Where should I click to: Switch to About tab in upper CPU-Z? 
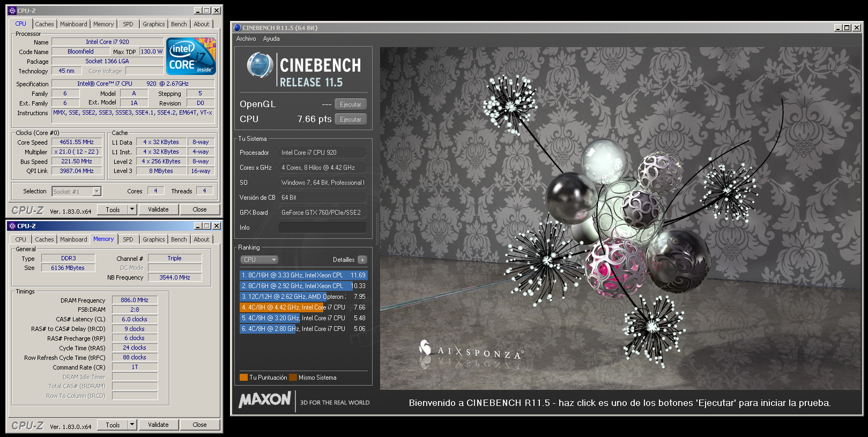pos(202,24)
